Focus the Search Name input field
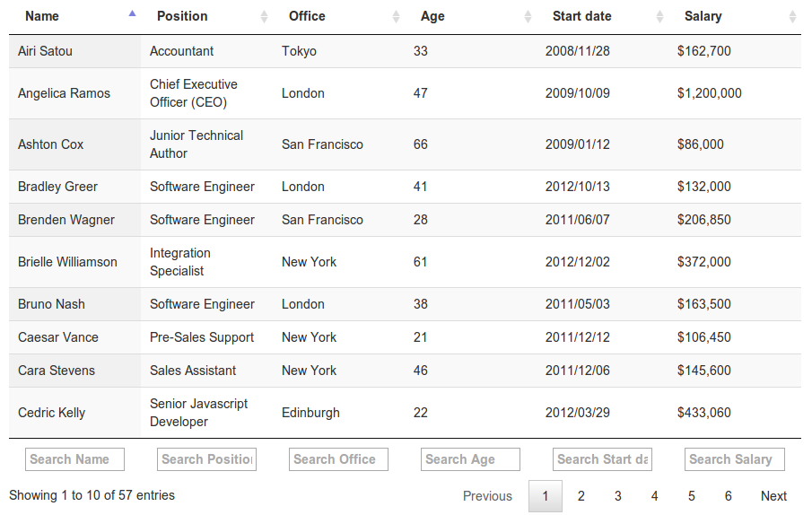The image size is (812, 515). [x=74, y=459]
